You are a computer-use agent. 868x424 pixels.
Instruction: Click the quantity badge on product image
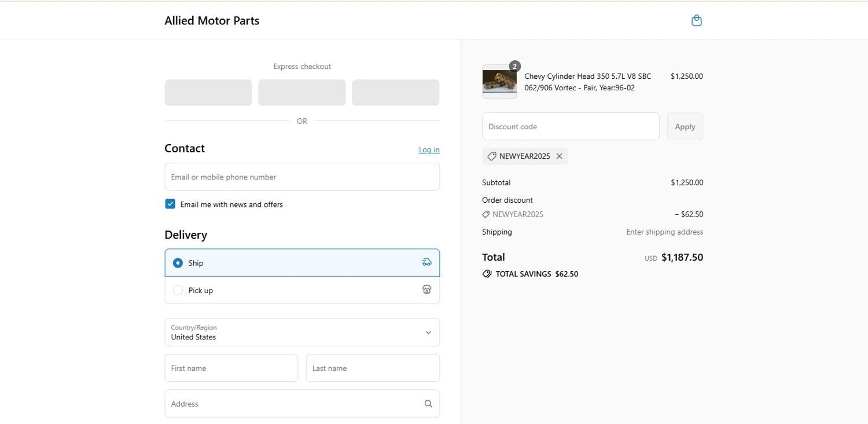pos(515,66)
